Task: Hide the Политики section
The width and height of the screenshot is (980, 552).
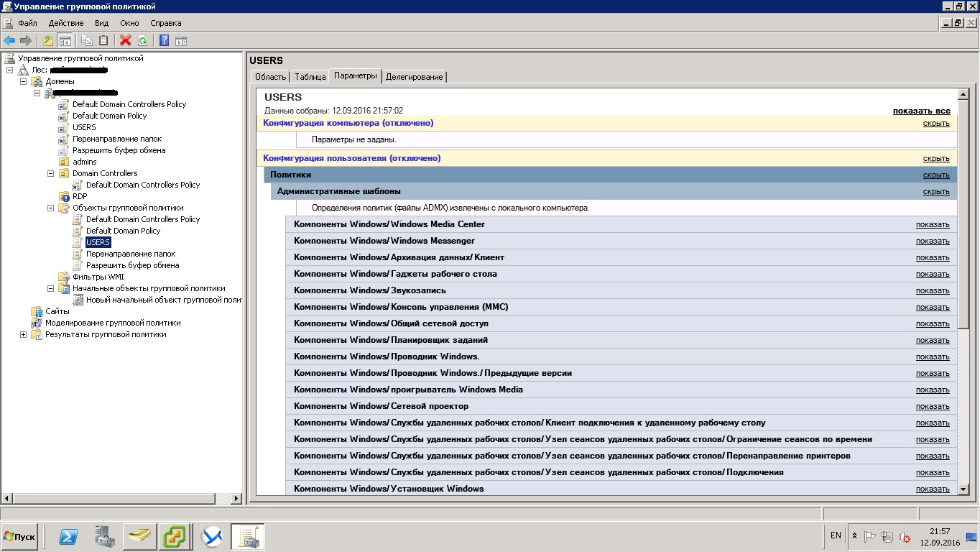Action: pyautogui.click(x=936, y=175)
